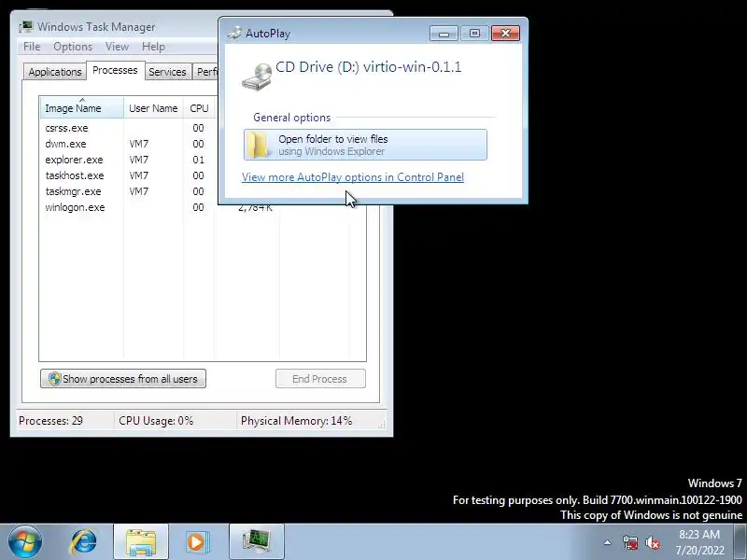This screenshot has height=560, width=747.
Task: Minimize the AutoPlay window
Action: (x=444, y=34)
